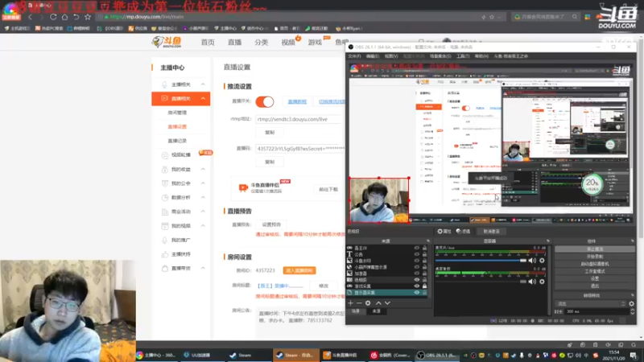Toggle visibility of 小葫芦弹幕显示源 source

416,267
